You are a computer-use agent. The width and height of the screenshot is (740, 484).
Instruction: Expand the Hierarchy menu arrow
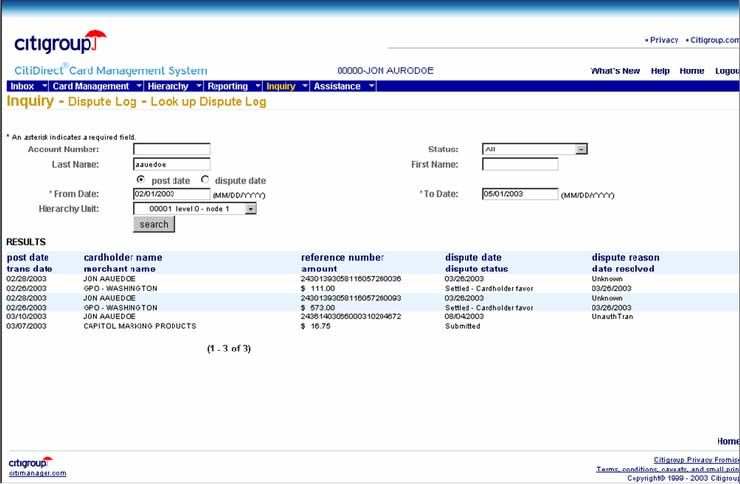(x=199, y=86)
